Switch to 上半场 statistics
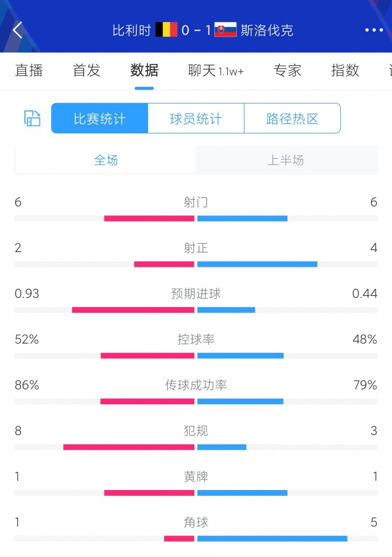This screenshot has width=392, height=557. click(285, 160)
